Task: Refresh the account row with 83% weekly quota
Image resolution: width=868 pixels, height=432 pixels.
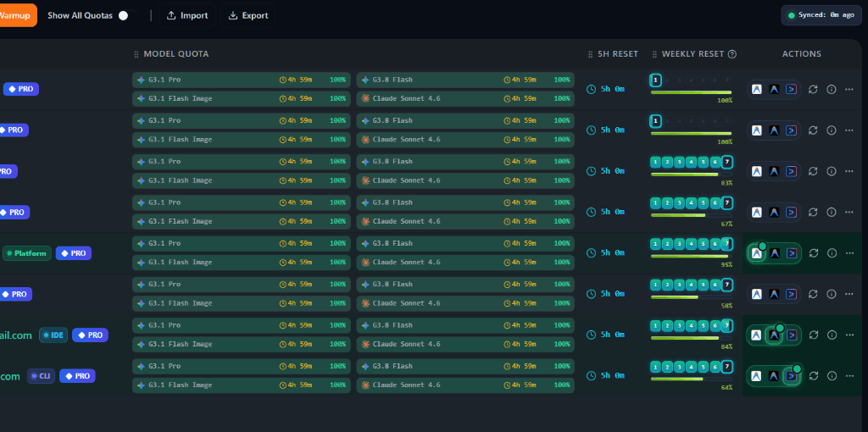Action: (x=813, y=171)
